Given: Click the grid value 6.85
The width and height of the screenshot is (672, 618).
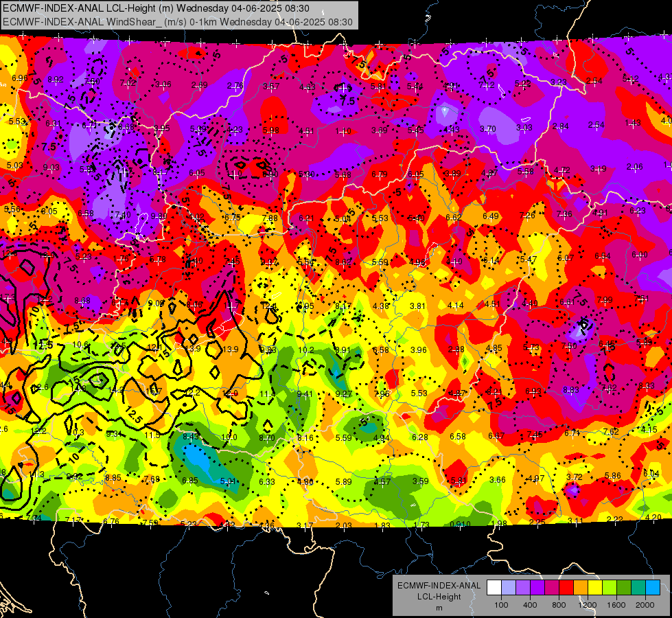Looking at the screenshot, I should coord(190,481).
